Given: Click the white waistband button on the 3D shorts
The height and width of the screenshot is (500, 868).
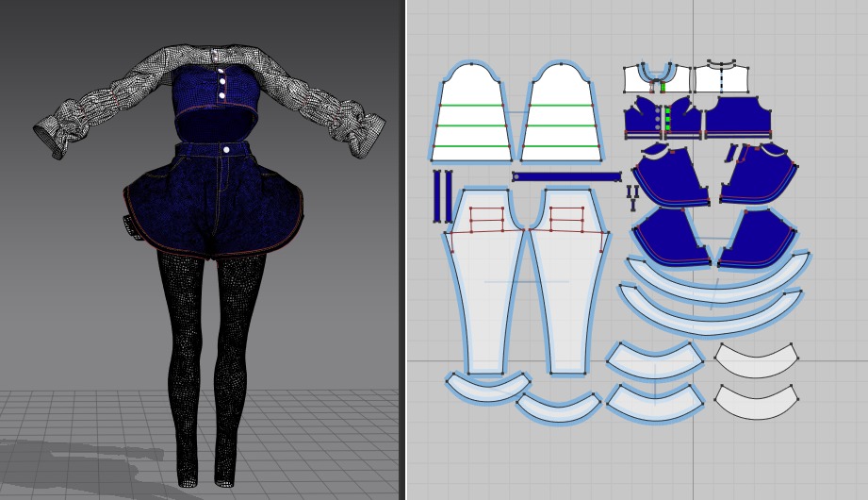Looking at the screenshot, I should (226, 150).
